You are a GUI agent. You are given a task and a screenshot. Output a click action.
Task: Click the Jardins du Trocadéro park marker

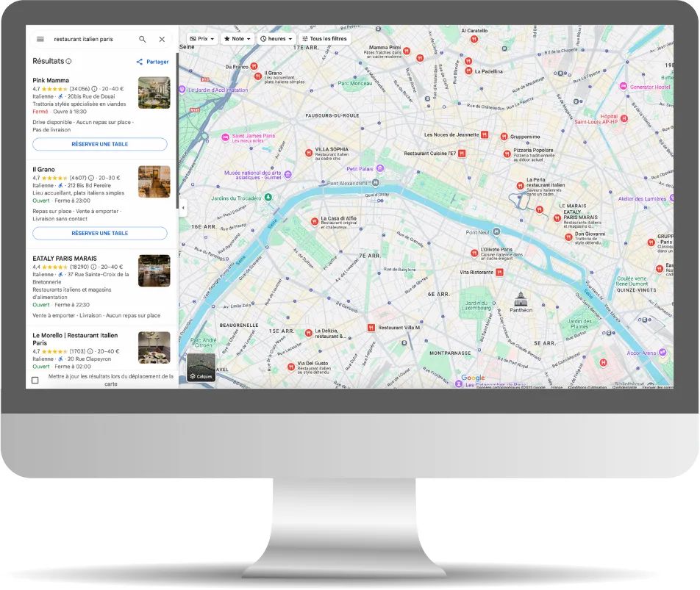(268, 197)
